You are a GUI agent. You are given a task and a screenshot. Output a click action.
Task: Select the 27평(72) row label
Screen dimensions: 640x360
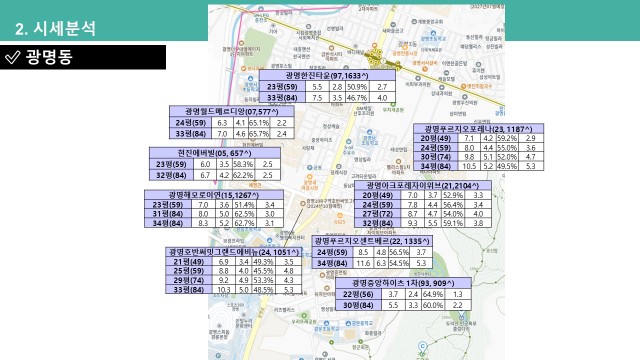378,213
